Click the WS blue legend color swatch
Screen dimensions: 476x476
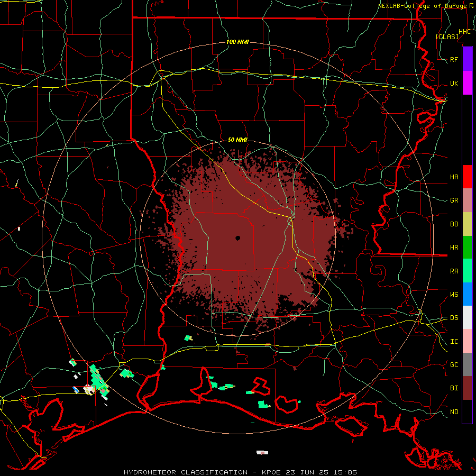point(467,294)
